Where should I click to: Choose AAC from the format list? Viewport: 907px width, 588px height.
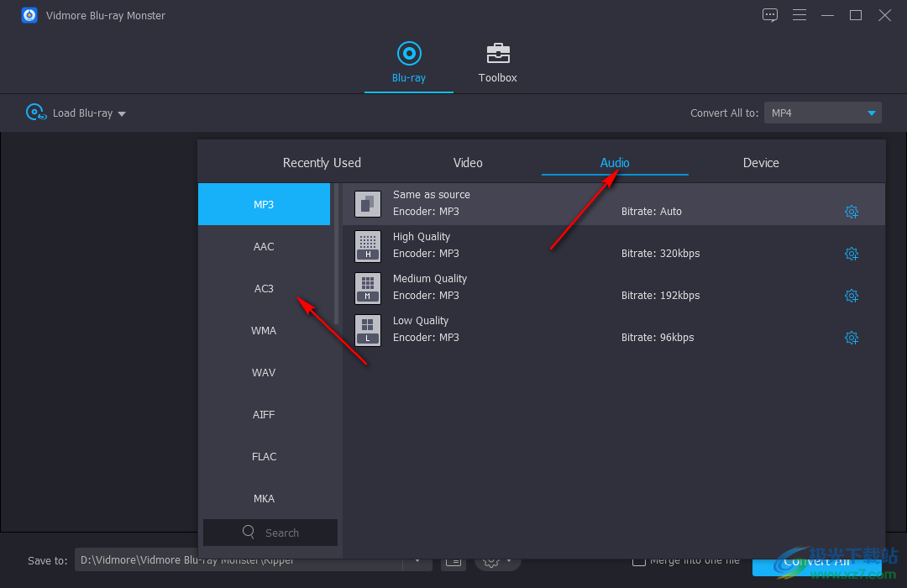coord(264,247)
